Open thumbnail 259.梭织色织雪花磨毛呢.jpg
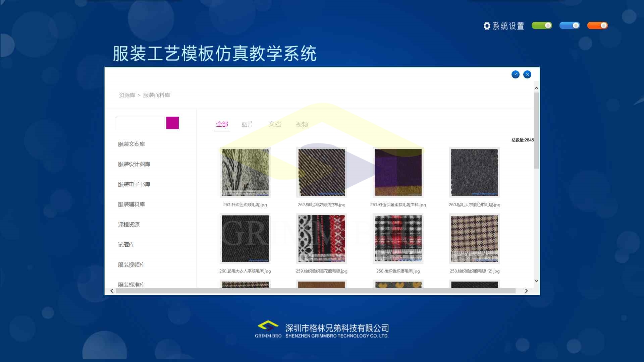The image size is (644, 362). (321, 239)
